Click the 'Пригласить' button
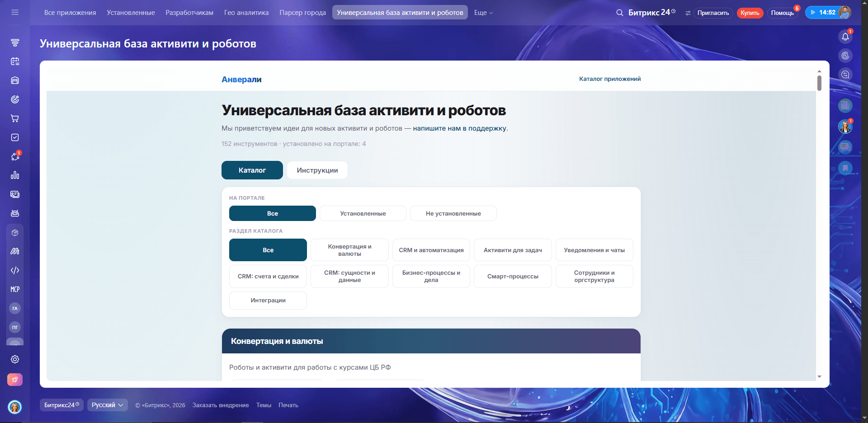 tap(713, 13)
